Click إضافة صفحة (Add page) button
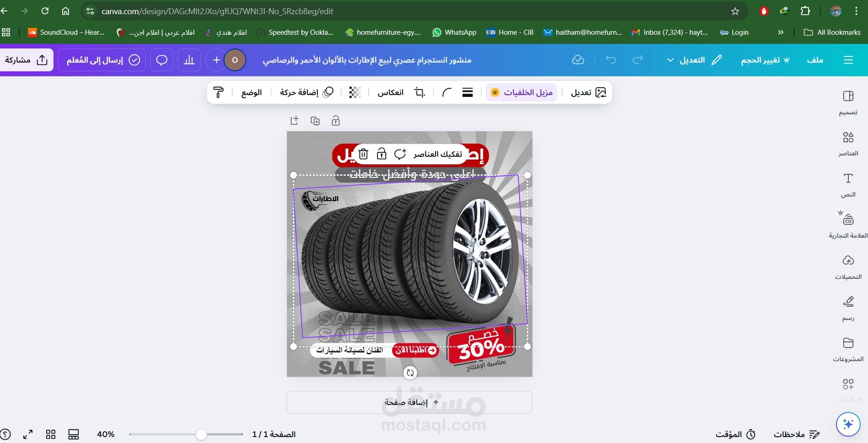Image resolution: width=868 pixels, height=443 pixels. [x=410, y=402]
